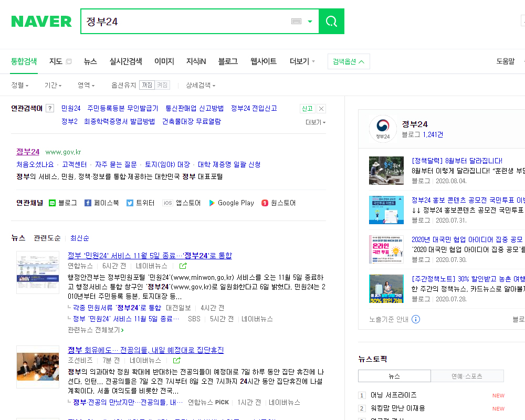Screen dimensions: 525x420
Task: Open the 원스토어 channel icon
Action: [x=279, y=203]
